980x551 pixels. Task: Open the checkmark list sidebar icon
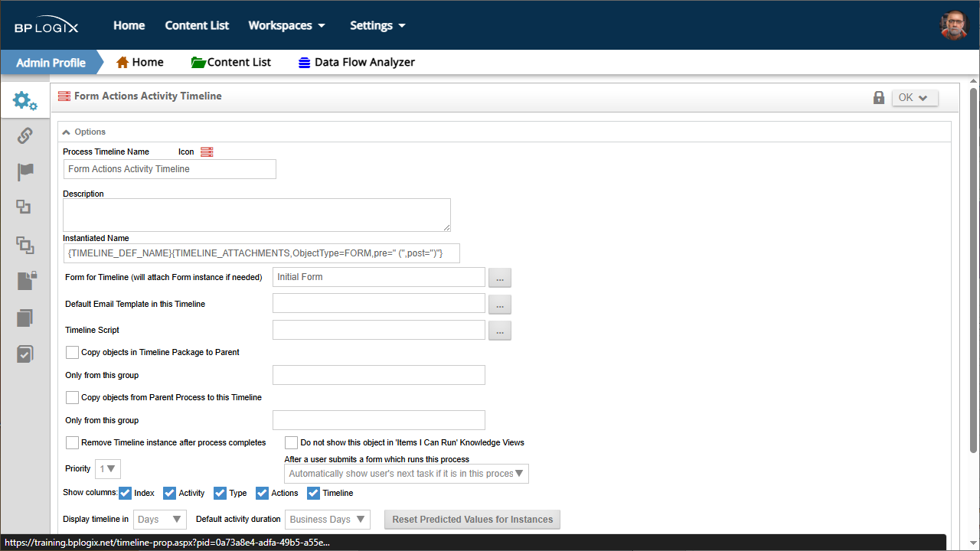25,354
